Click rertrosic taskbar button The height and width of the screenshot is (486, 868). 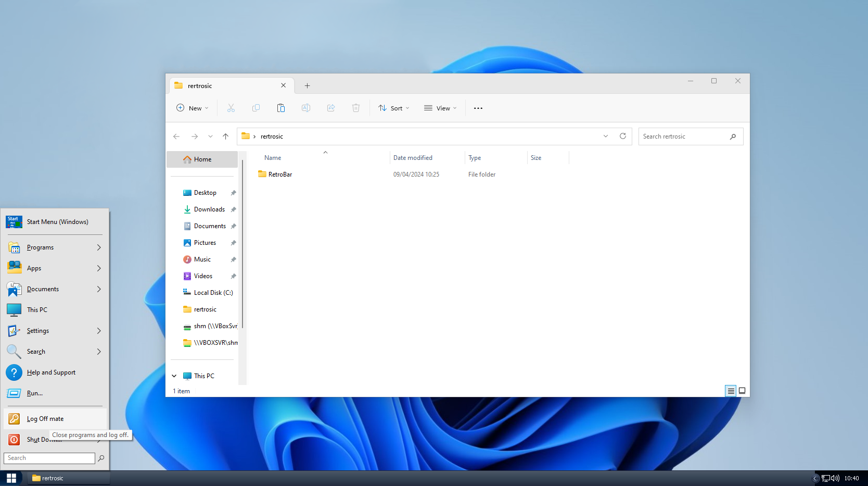click(69, 478)
